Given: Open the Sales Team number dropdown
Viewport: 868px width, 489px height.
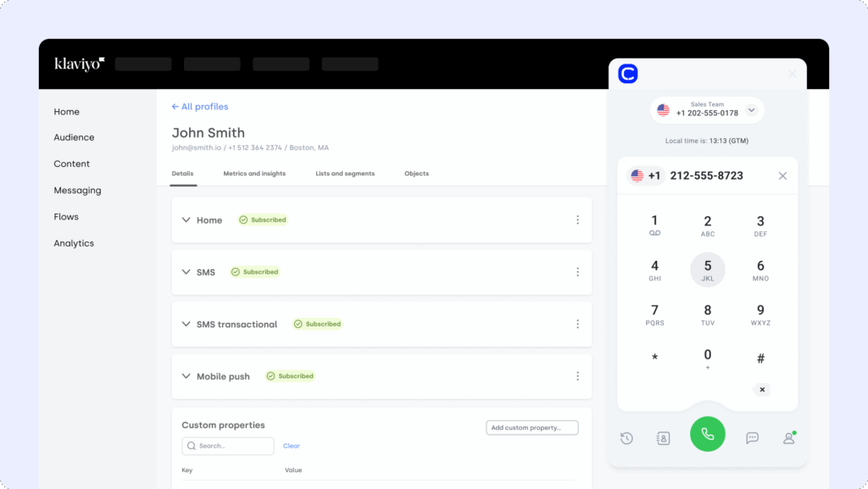Looking at the screenshot, I should tap(751, 110).
